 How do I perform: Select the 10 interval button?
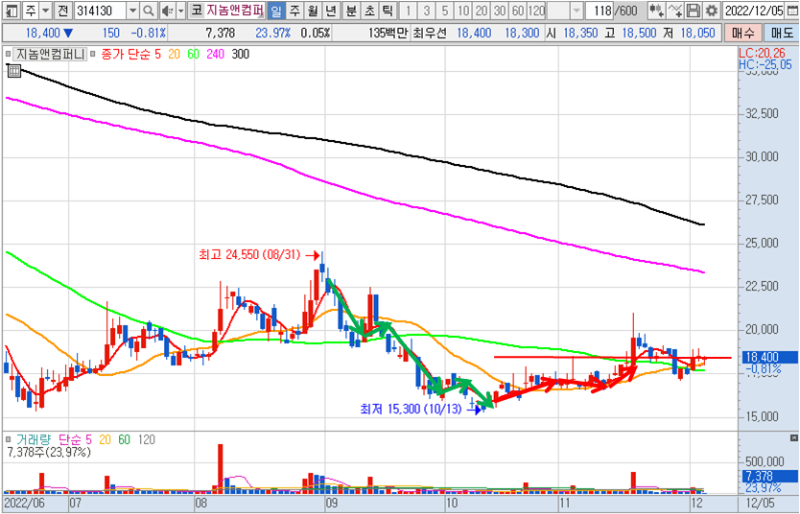(x=463, y=10)
